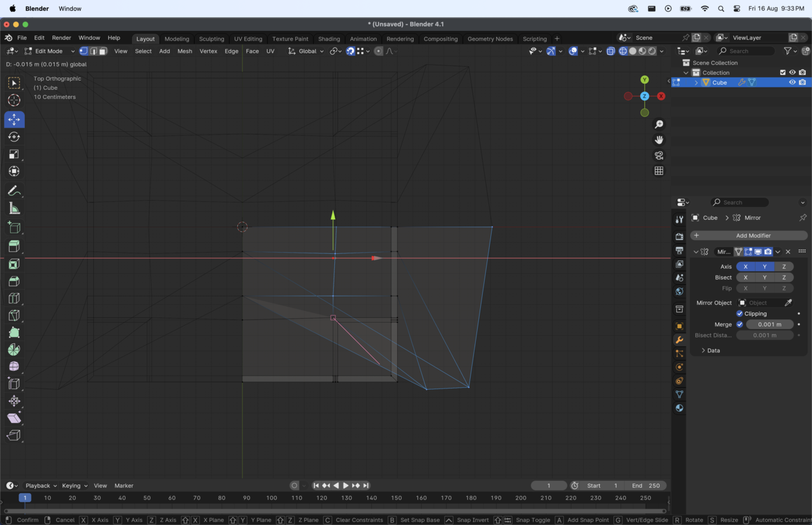Switch to the Sculpting workspace tab

(211, 39)
